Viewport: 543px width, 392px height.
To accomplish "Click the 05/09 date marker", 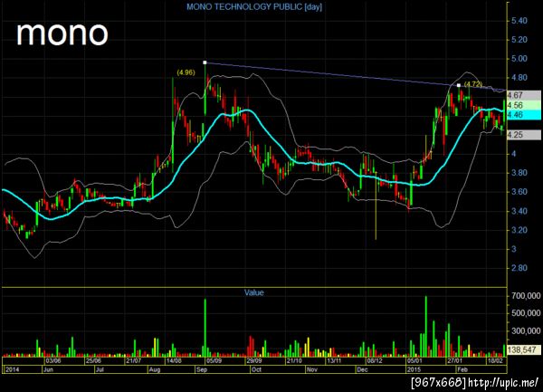I will coord(214,361).
